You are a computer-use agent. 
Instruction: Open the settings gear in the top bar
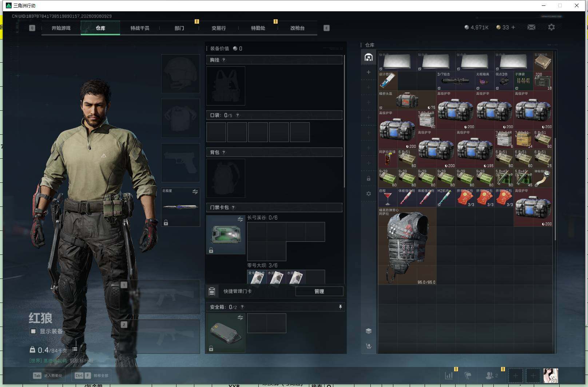[551, 27]
